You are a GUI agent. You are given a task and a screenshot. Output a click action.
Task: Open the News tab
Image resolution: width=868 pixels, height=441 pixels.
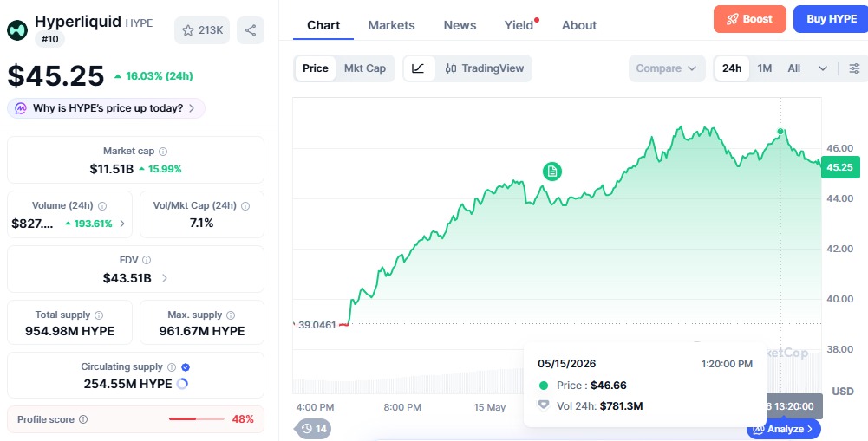pyautogui.click(x=460, y=25)
